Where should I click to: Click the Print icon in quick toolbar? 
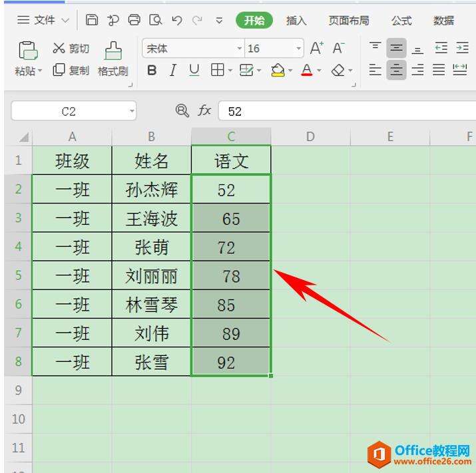pos(134,20)
